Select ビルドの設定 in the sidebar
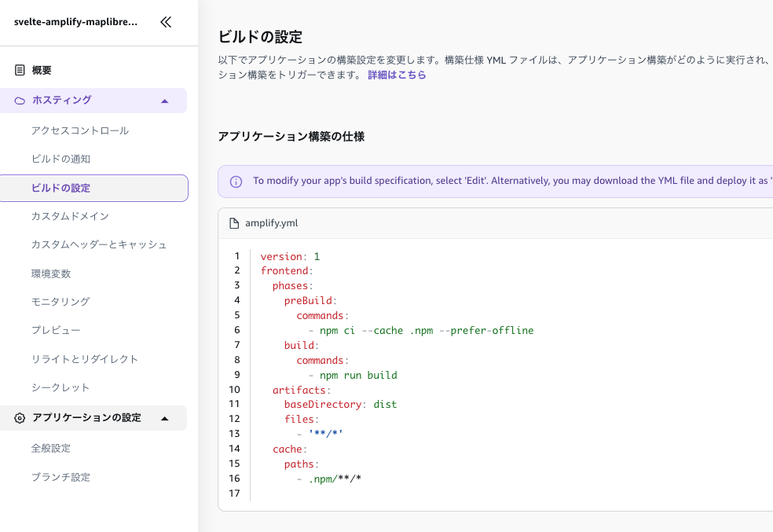Image resolution: width=773 pixels, height=532 pixels. [x=93, y=188]
